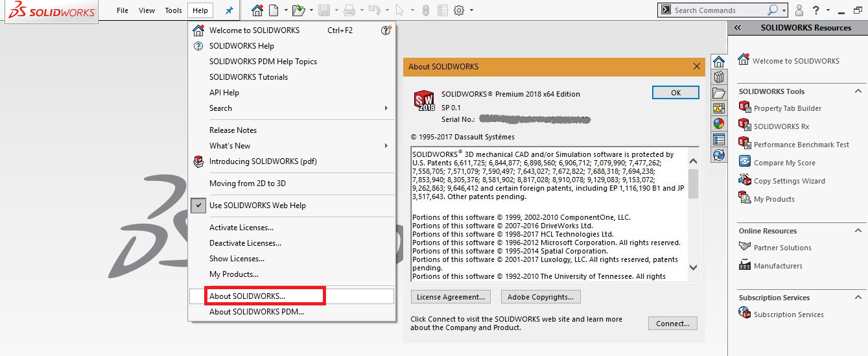Viewport: 868px width, 356px height.
Task: Expand Print dropdown arrow
Action: [x=361, y=10]
